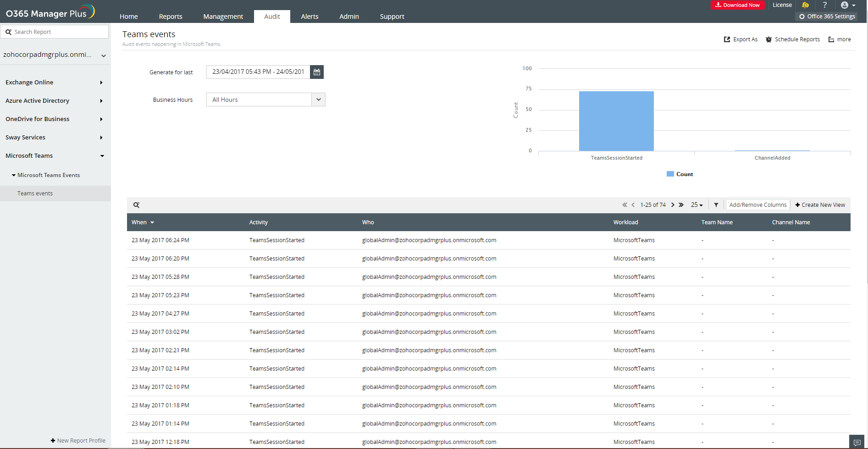Image resolution: width=868 pixels, height=449 pixels.
Task: Click the O365 Manager Plus logo
Action: 50,12
